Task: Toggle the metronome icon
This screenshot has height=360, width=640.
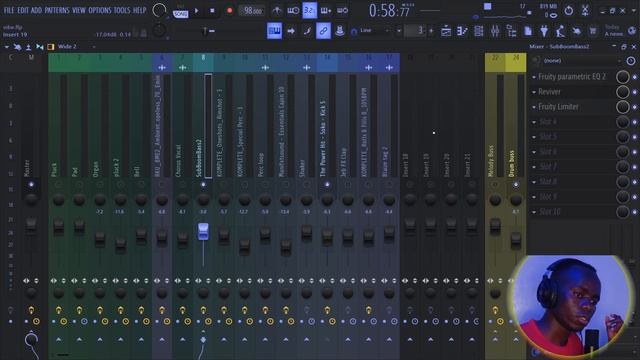Action: coord(277,11)
